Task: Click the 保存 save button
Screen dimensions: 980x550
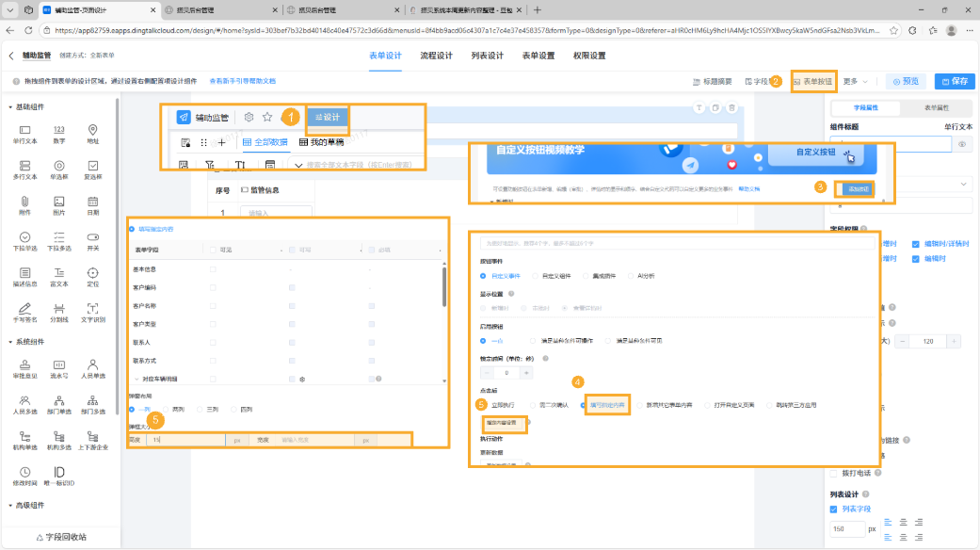Action: [x=955, y=81]
